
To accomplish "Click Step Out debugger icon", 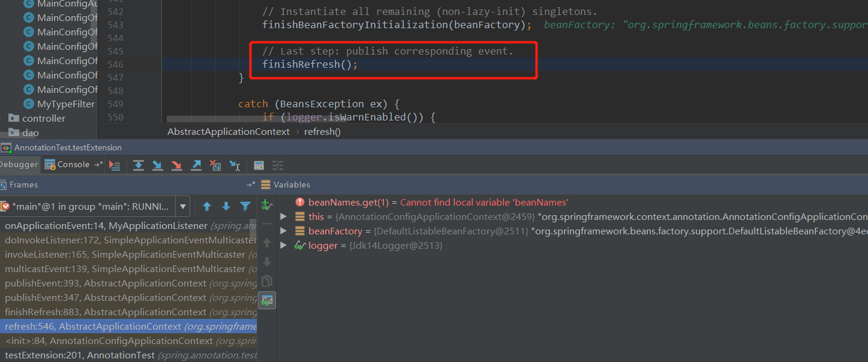I will click(x=196, y=165).
